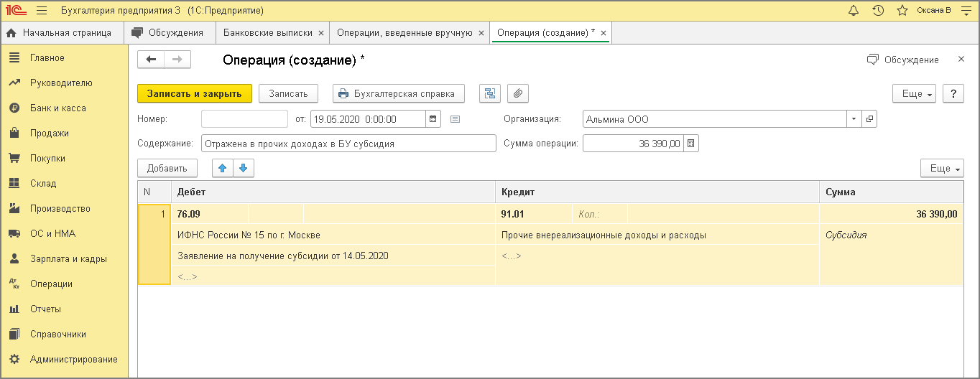Open the Обсуждение link
This screenshot has width=980, height=379.
903,60
